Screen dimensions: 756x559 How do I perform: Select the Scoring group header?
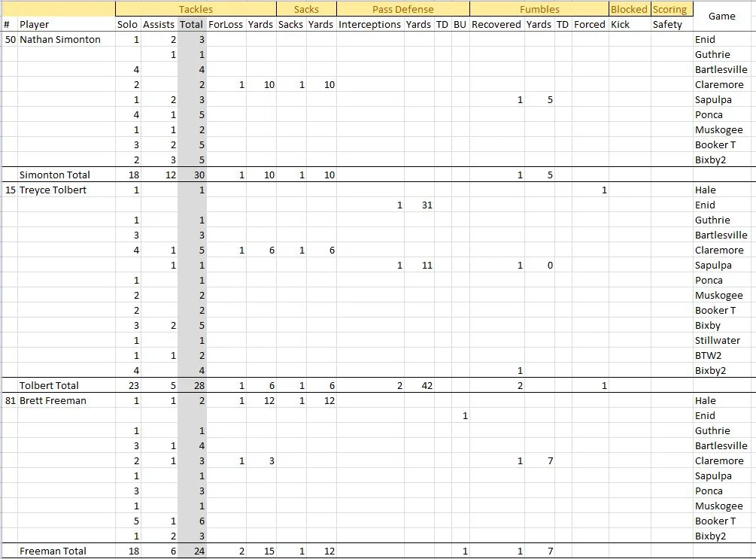pos(672,9)
